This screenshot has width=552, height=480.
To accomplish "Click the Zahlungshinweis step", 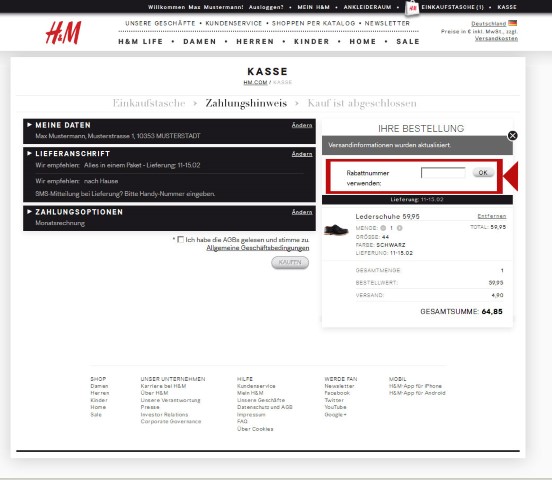I will 246,103.
